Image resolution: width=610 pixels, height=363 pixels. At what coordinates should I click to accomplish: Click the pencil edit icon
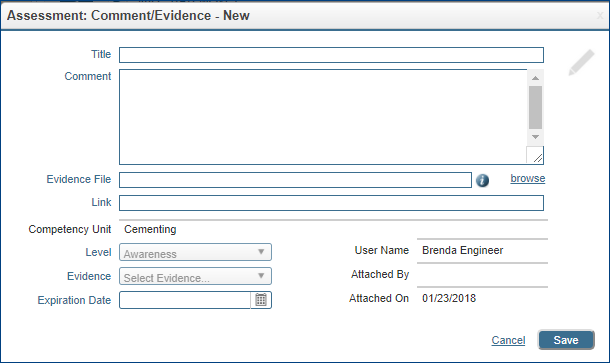pos(581,62)
